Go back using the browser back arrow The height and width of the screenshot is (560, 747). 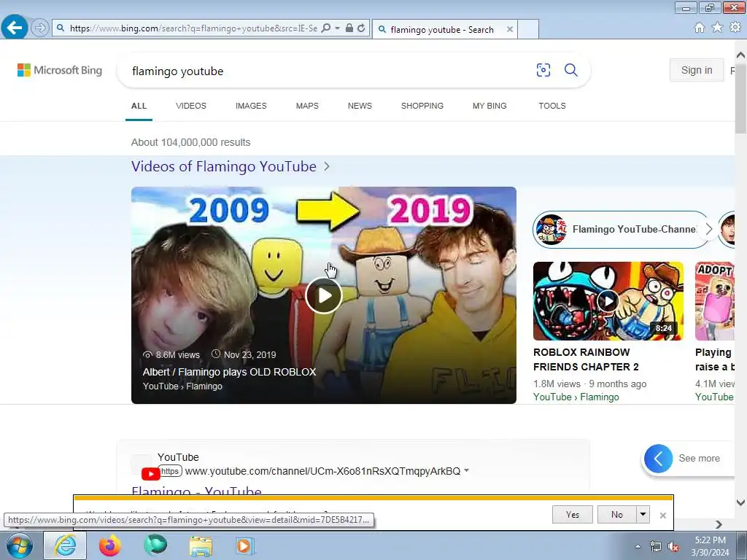coord(15,28)
